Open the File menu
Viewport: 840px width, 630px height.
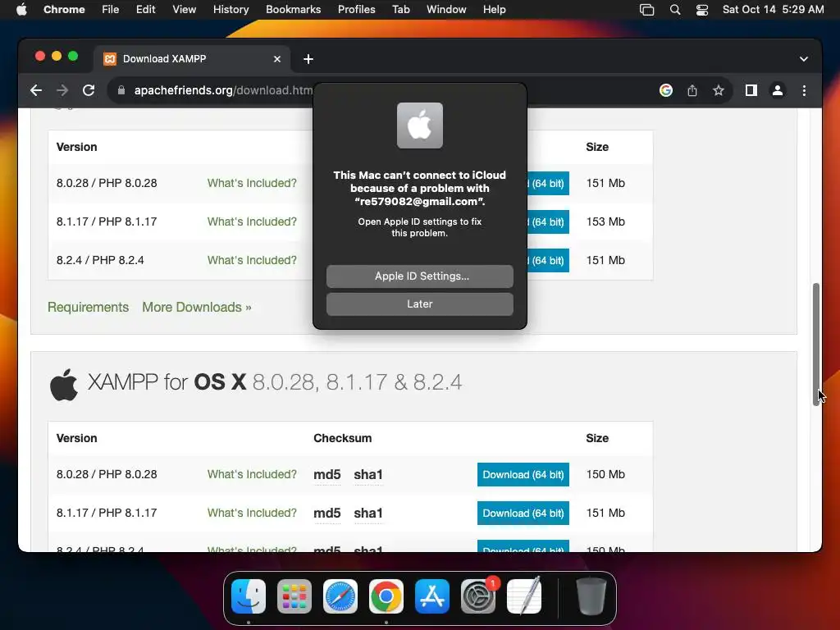(x=111, y=9)
